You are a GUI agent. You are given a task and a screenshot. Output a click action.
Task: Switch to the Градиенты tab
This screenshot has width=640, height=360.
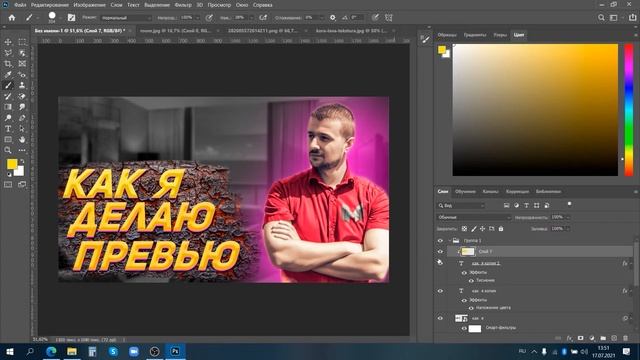point(475,35)
